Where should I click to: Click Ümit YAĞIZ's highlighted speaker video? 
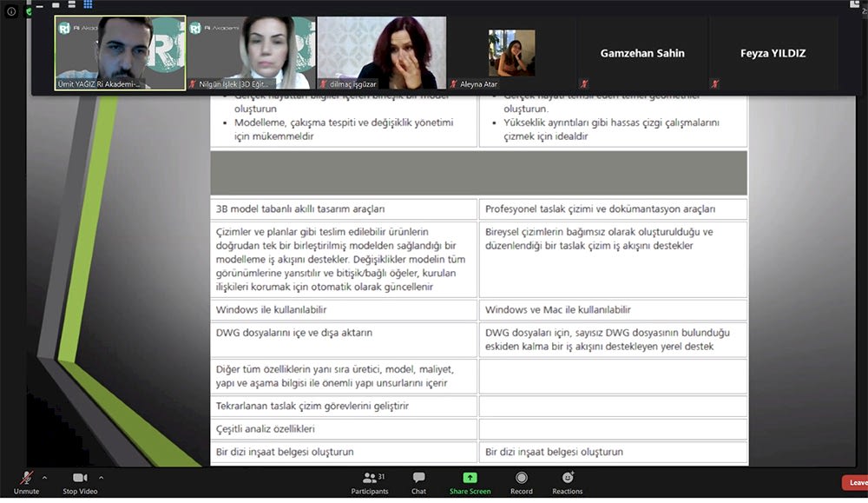click(120, 50)
